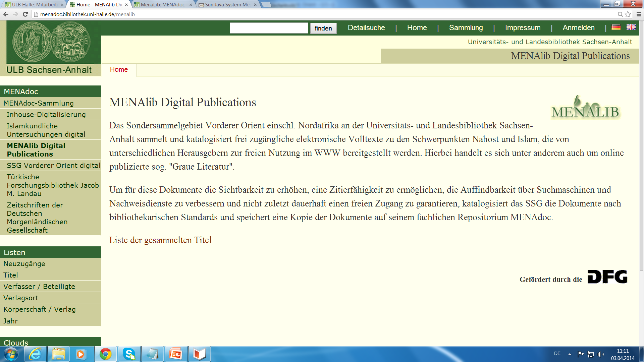Switch to Chrome in taskbar

[x=105, y=354]
